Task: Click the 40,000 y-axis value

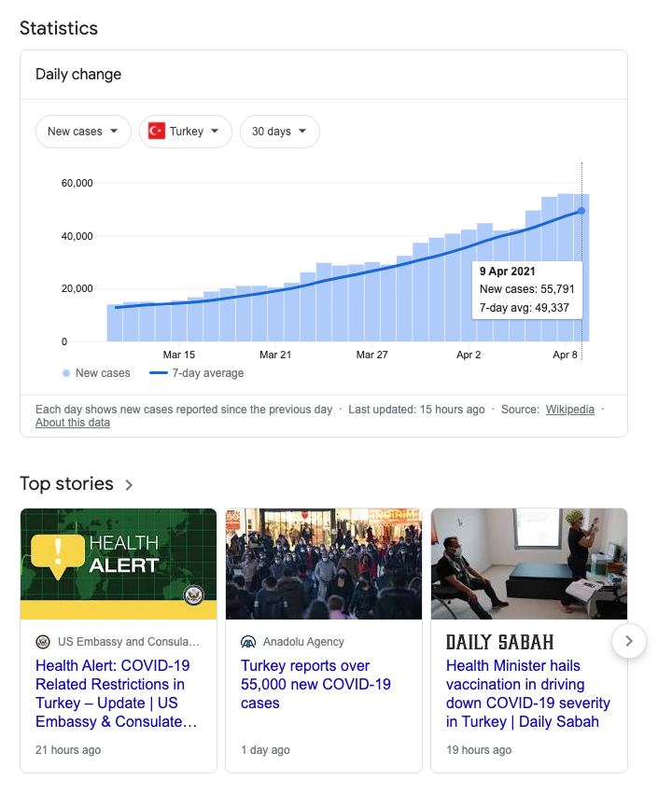Action: [x=77, y=236]
